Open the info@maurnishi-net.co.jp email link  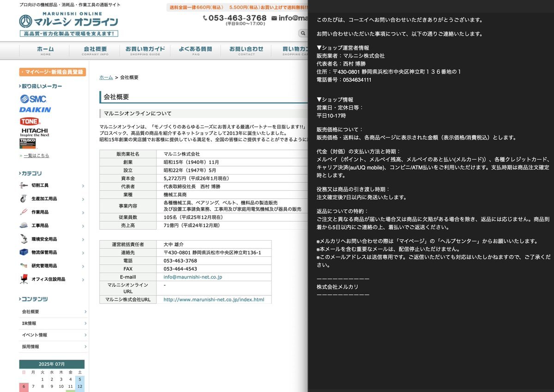(x=193, y=277)
